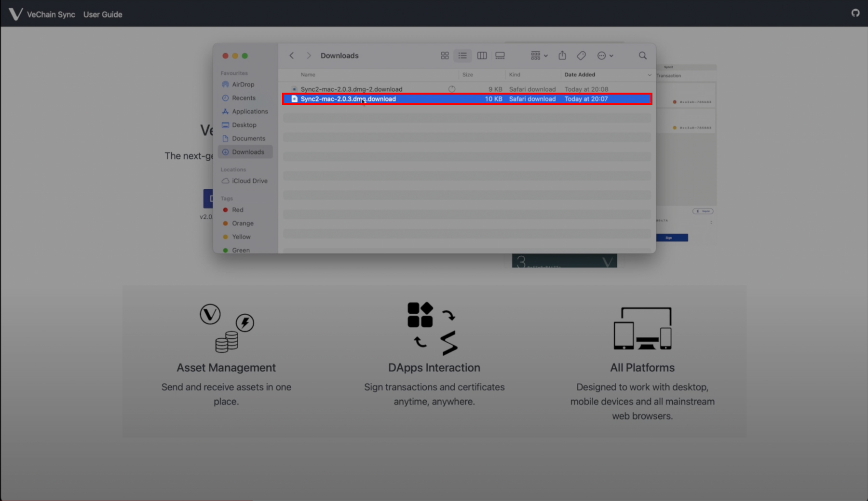Filter by the Yellow tag
868x501 pixels.
pyautogui.click(x=241, y=237)
